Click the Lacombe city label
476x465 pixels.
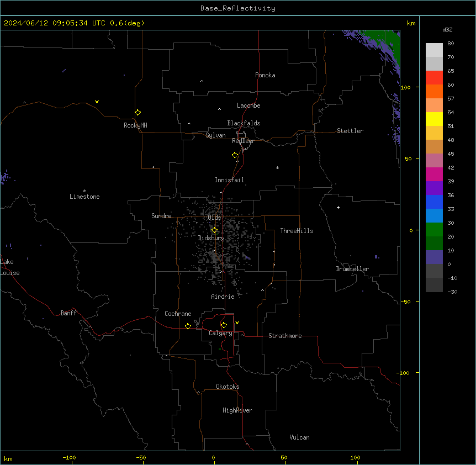248,105
